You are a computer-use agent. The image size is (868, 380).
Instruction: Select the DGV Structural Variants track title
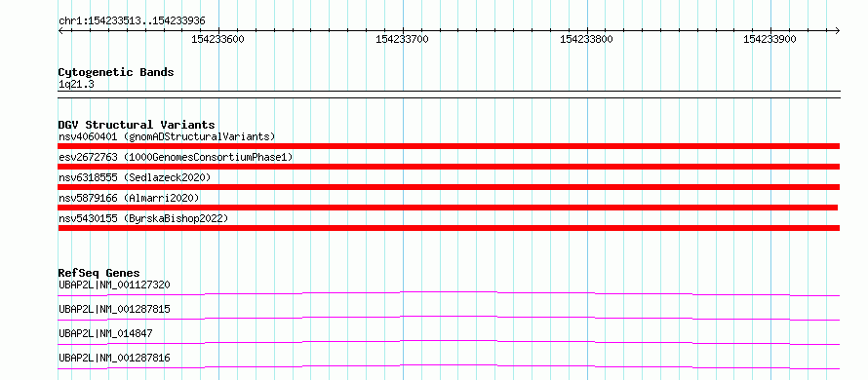coord(137,125)
